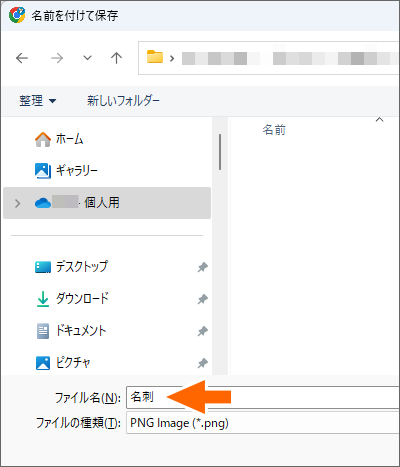This screenshot has height=467, width=400.
Task: Click the address bar path field
Action: (x=269, y=58)
